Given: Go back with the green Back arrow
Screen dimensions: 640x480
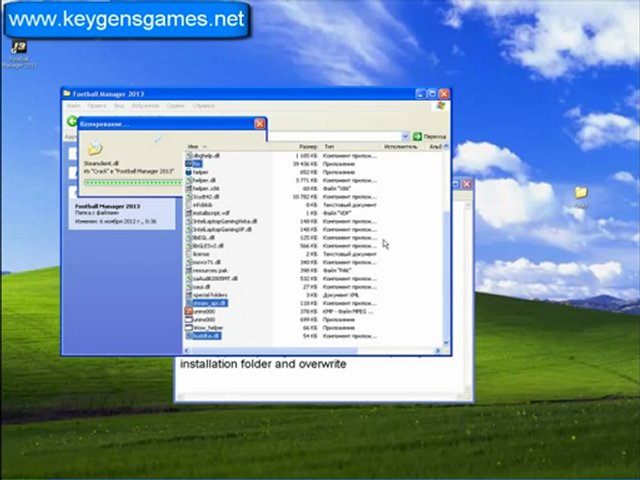Looking at the screenshot, I should pos(72,121).
